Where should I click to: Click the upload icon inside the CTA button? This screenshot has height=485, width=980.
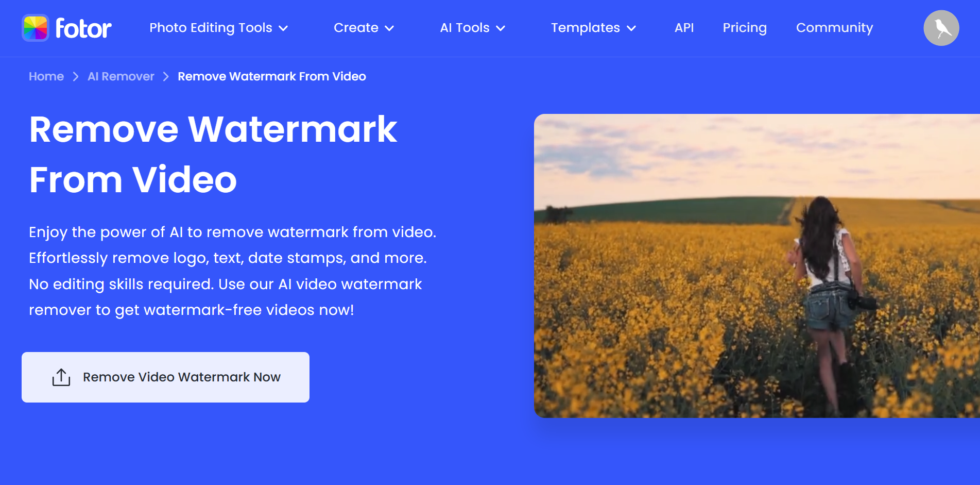pos(61,377)
